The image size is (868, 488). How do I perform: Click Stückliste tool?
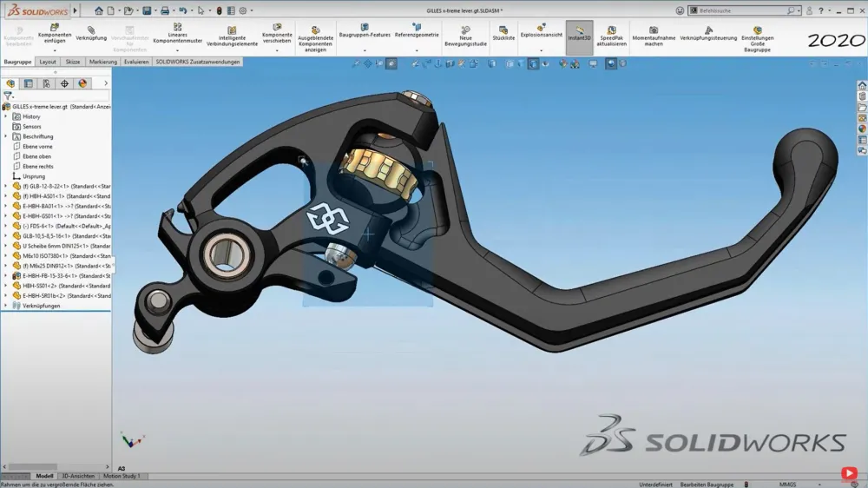tap(503, 34)
